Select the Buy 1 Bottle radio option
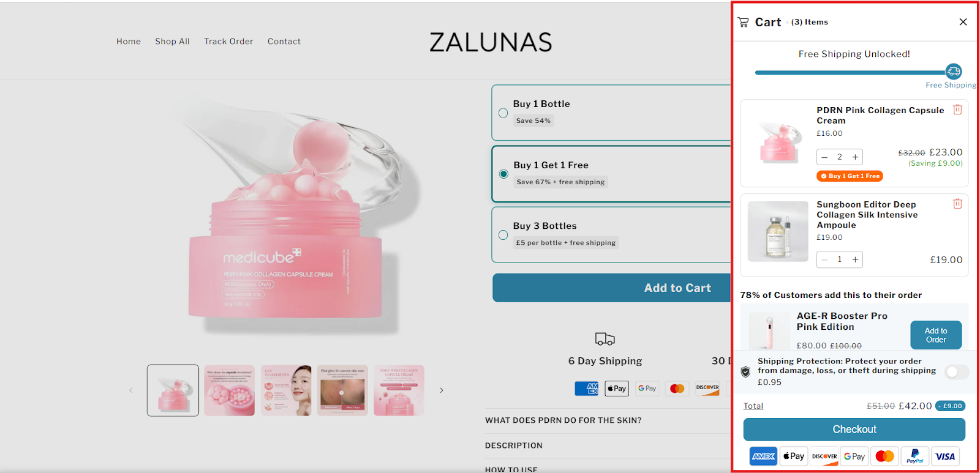 (x=503, y=113)
